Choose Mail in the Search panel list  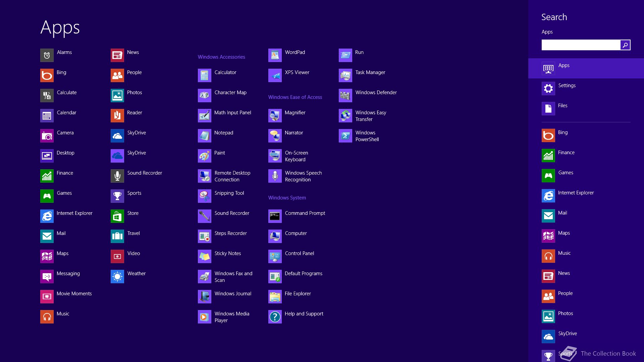586,216
